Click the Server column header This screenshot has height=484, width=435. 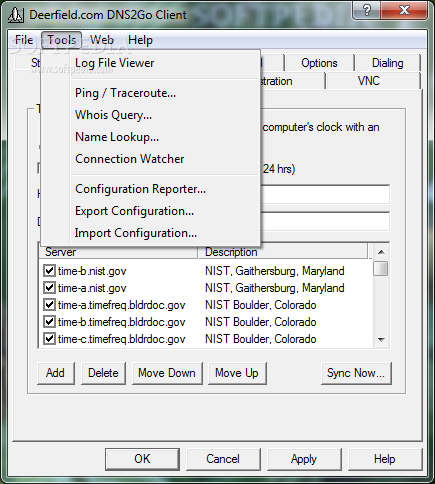tap(118, 252)
